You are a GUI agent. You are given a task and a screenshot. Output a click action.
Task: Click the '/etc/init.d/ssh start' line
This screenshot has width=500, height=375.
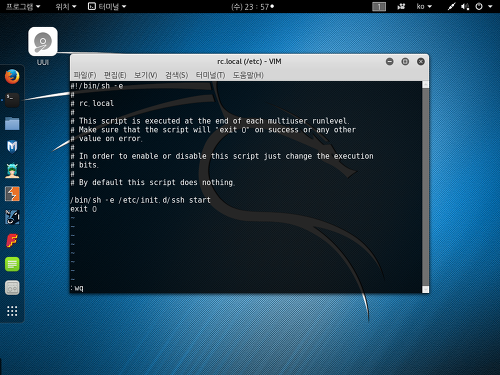point(140,200)
